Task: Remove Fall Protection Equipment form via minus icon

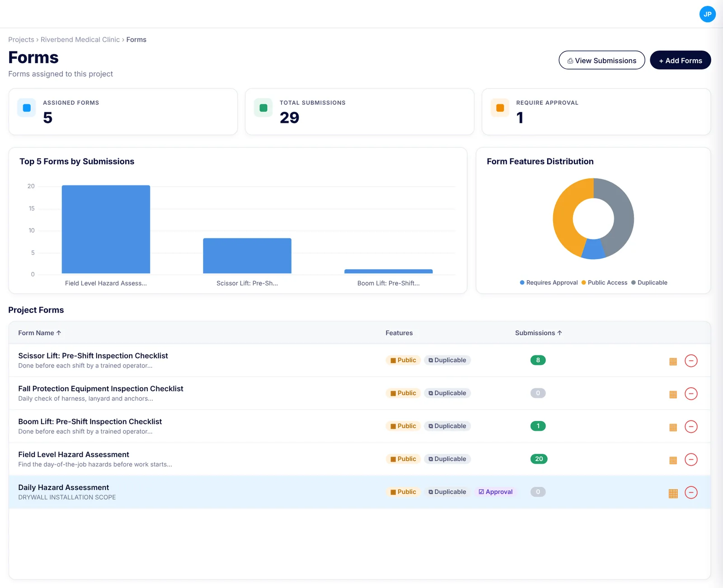Action: click(x=691, y=394)
